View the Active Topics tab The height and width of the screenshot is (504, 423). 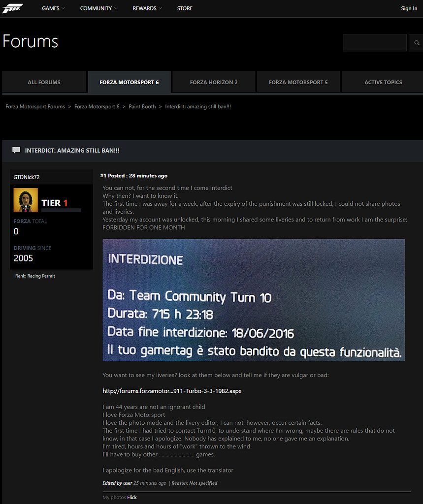(383, 82)
